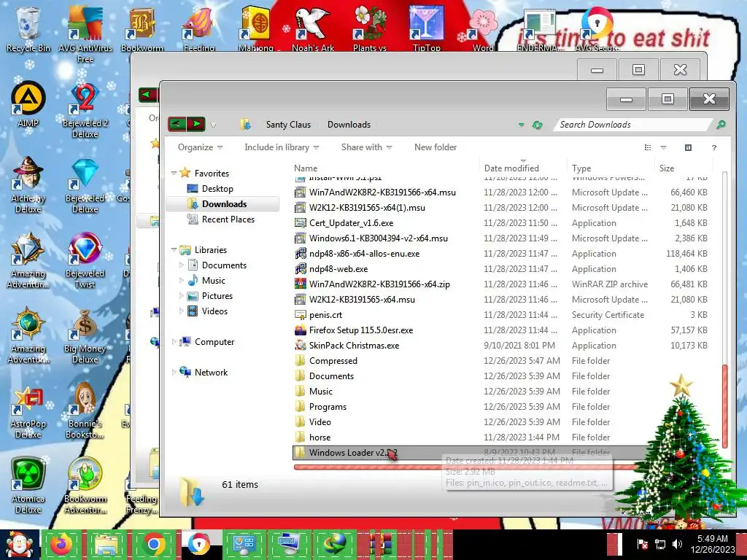
Task: Open Internet Download Manager taskbar icon
Action: pos(336,544)
